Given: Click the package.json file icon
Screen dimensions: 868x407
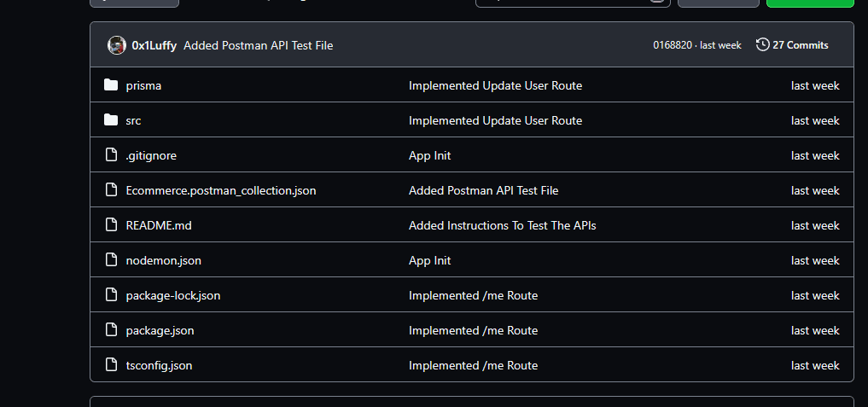Looking at the screenshot, I should (110, 330).
